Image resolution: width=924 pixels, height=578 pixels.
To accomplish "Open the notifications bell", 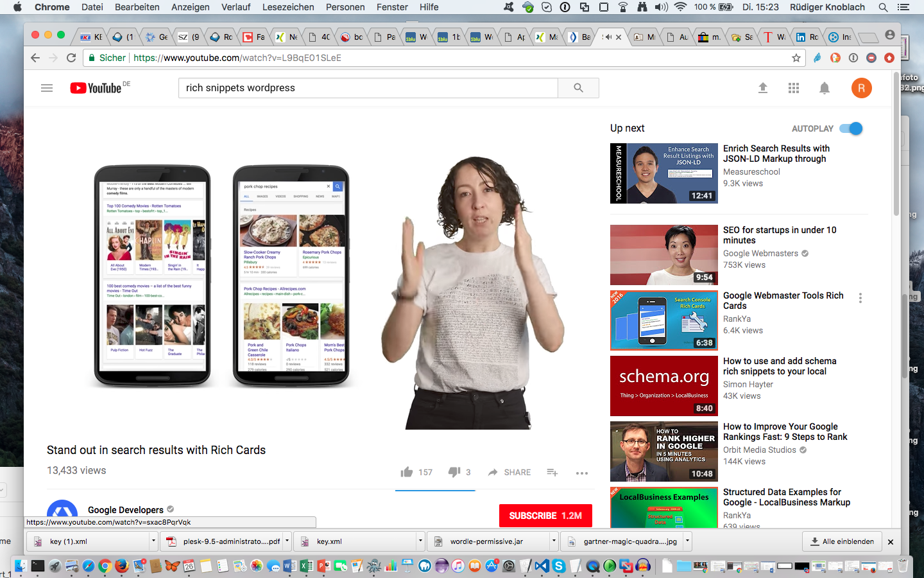I will tap(825, 88).
